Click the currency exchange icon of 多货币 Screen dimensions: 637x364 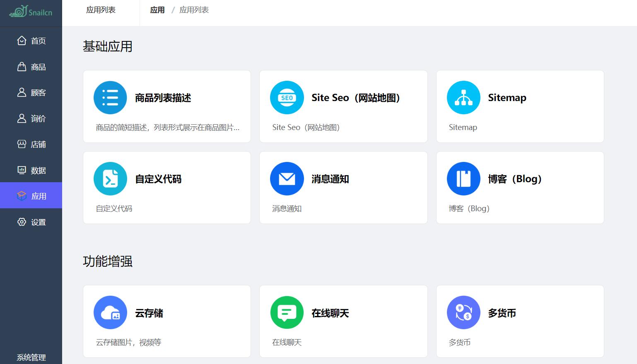tap(463, 313)
